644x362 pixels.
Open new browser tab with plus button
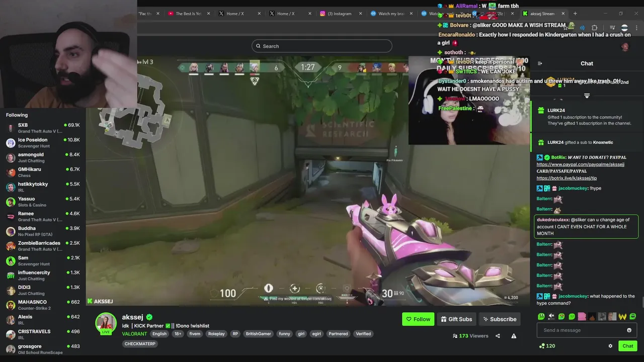[575, 14]
